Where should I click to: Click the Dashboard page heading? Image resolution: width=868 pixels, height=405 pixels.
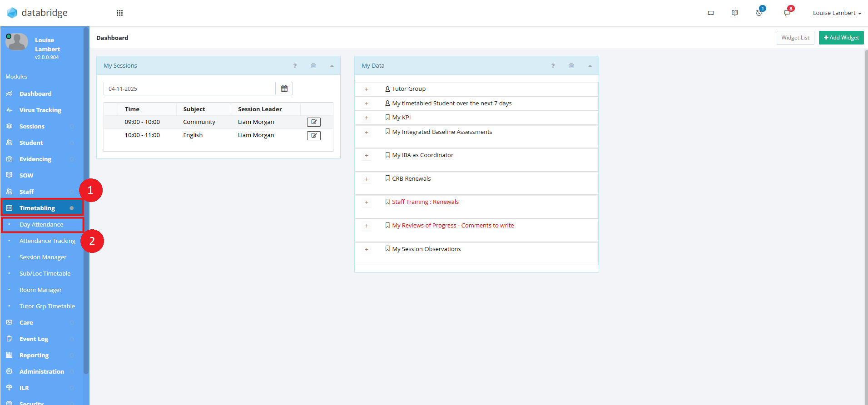click(112, 38)
